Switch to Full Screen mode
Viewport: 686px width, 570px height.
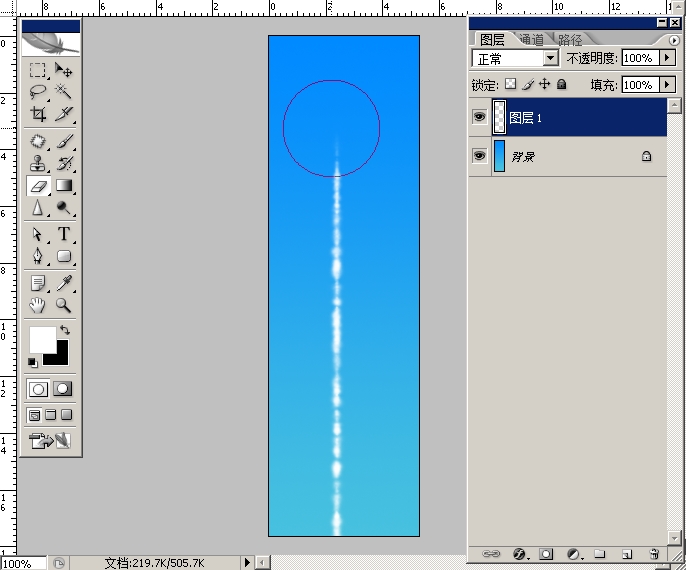point(66,414)
